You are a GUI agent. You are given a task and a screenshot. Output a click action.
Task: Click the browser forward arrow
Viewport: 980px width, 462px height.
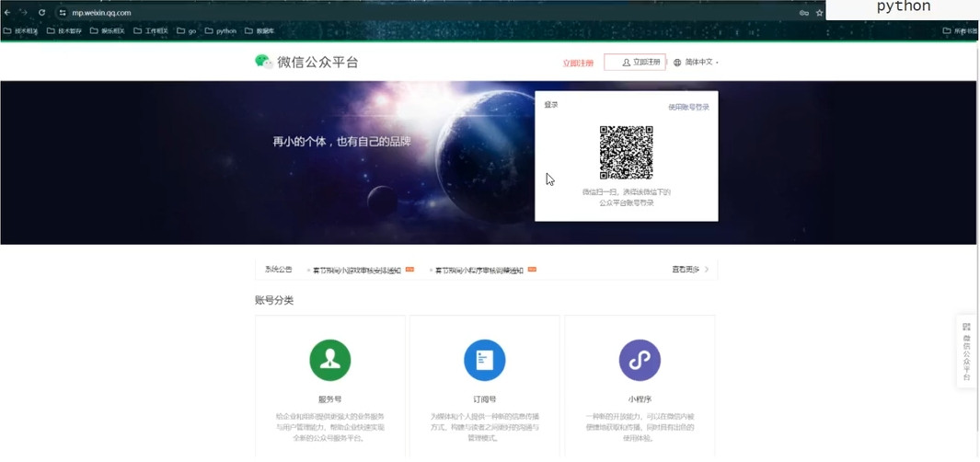[24, 13]
